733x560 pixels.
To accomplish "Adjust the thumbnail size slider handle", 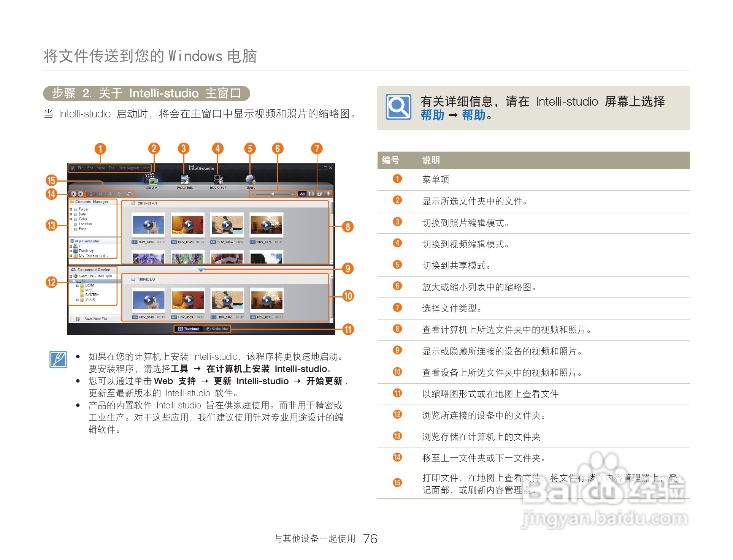I will 273,194.
